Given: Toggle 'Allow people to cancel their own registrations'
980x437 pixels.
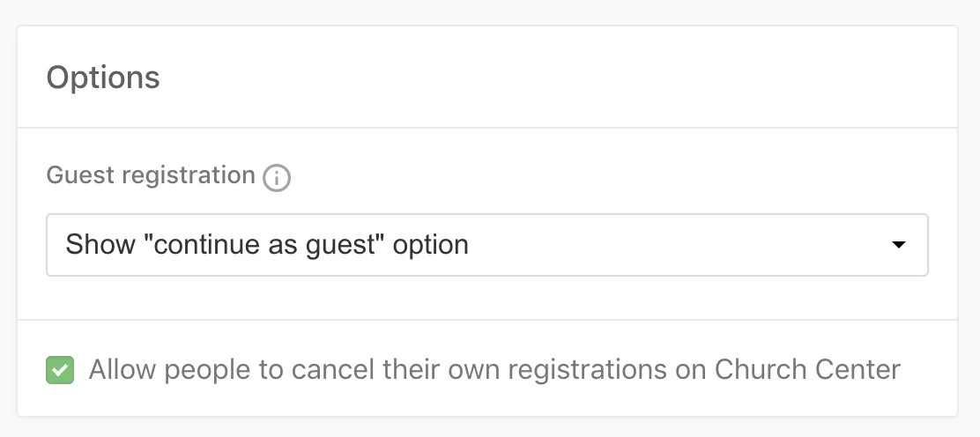Looking at the screenshot, I should (x=60, y=370).
